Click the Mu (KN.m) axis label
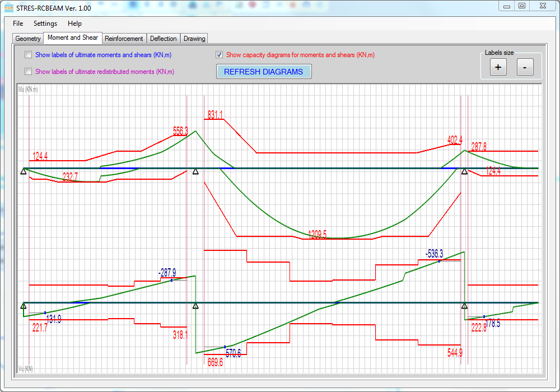Viewport: 560px width, 392px height. [x=28, y=89]
